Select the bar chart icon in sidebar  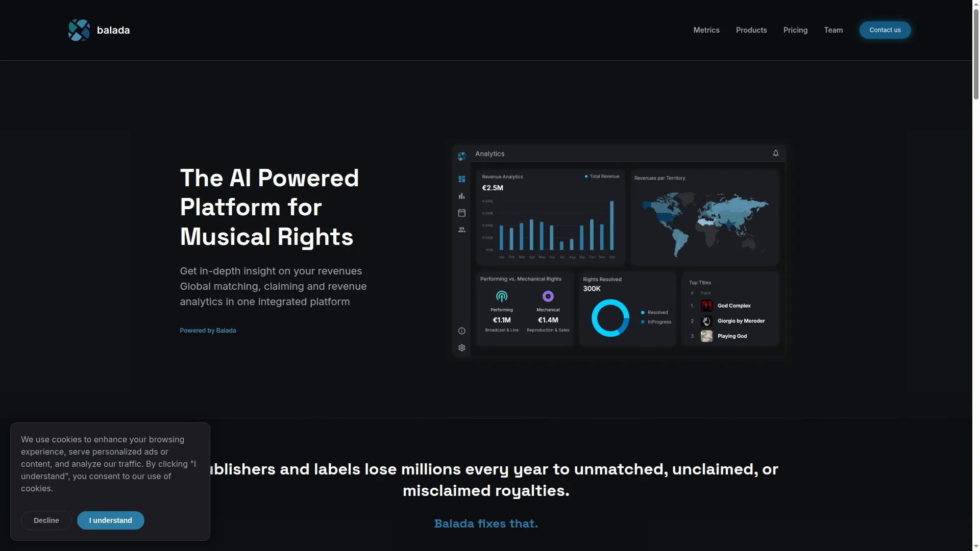tap(462, 196)
